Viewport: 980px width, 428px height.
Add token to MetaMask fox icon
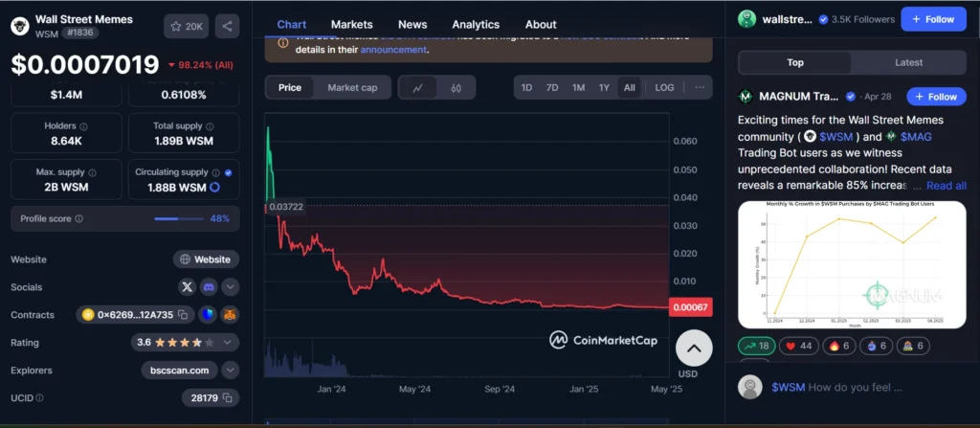point(231,315)
